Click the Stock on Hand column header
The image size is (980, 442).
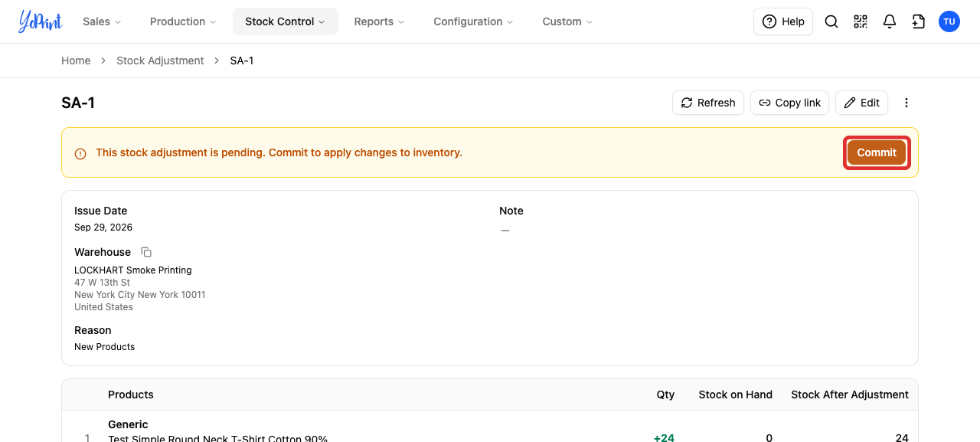[735, 395]
